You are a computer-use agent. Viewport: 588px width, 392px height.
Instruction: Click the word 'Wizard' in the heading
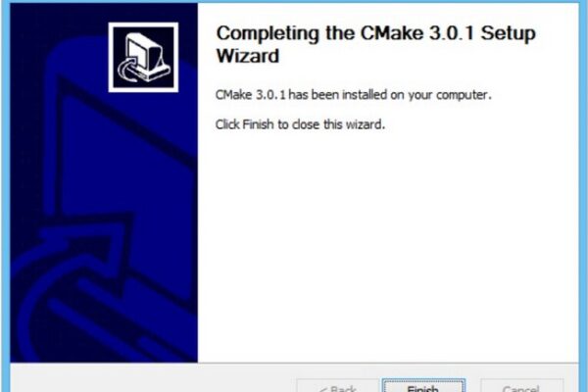[248, 56]
